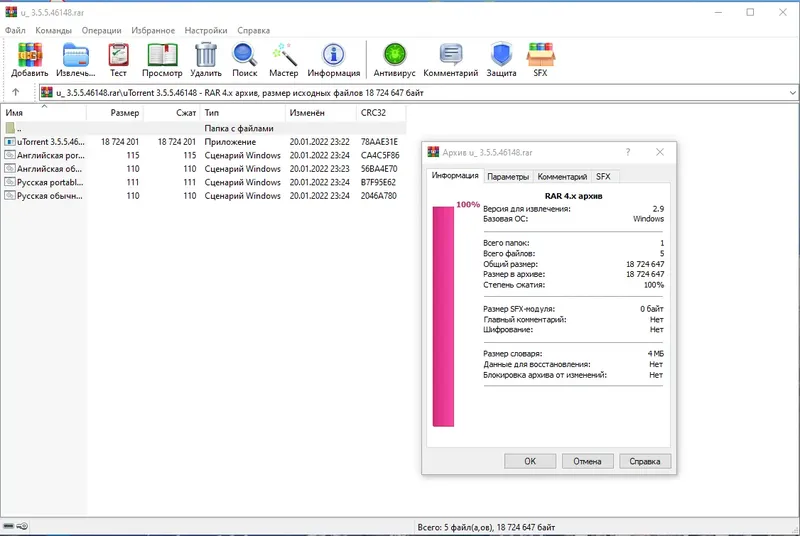Go up one folder with arrow icon
This screenshot has width=800, height=536.
[15, 92]
